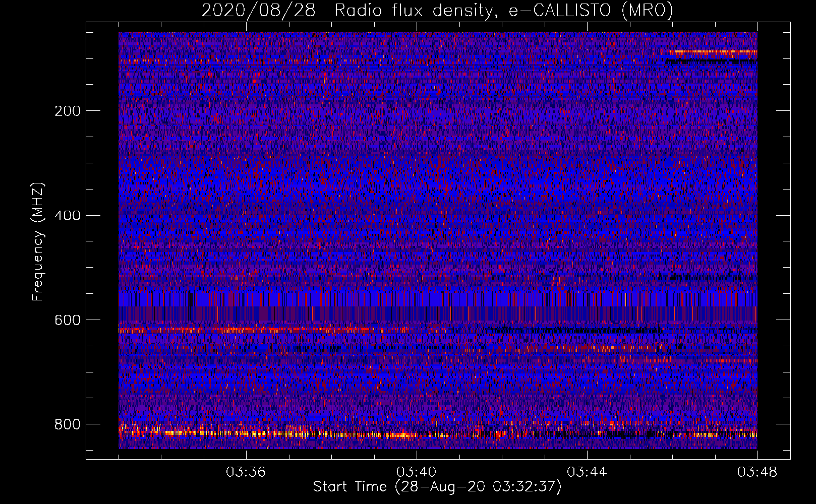Click the "Start Time (28-Aug-20 03:32:37)" label

pos(437,487)
